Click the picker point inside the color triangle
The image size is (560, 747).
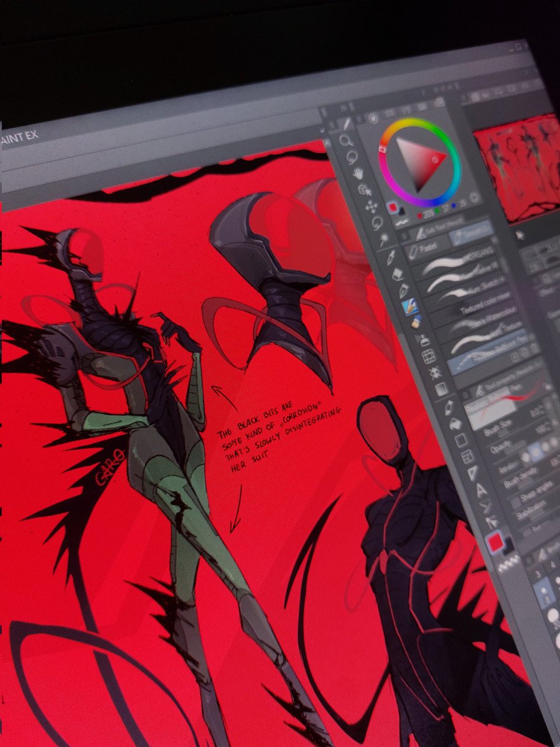coord(435,160)
